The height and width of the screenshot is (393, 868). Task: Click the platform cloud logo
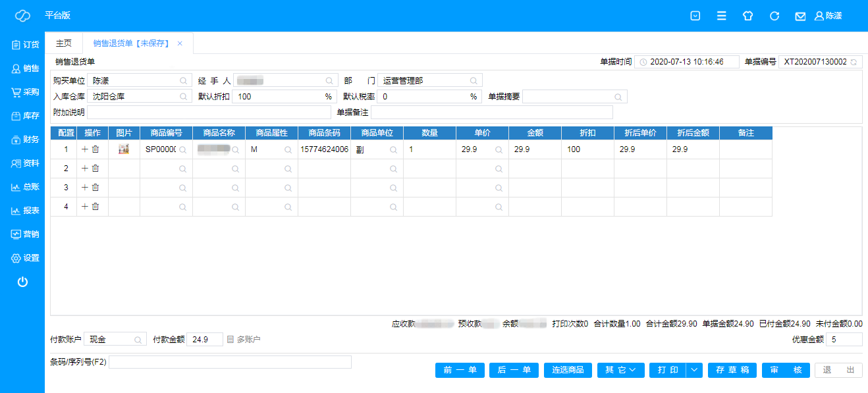22,16
